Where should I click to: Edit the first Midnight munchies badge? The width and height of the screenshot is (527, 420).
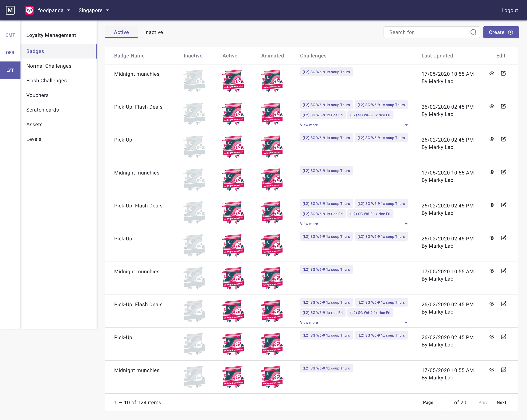503,73
